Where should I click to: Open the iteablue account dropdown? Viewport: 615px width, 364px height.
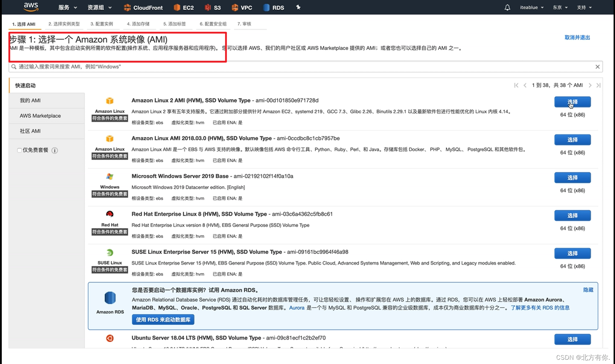point(531,7)
